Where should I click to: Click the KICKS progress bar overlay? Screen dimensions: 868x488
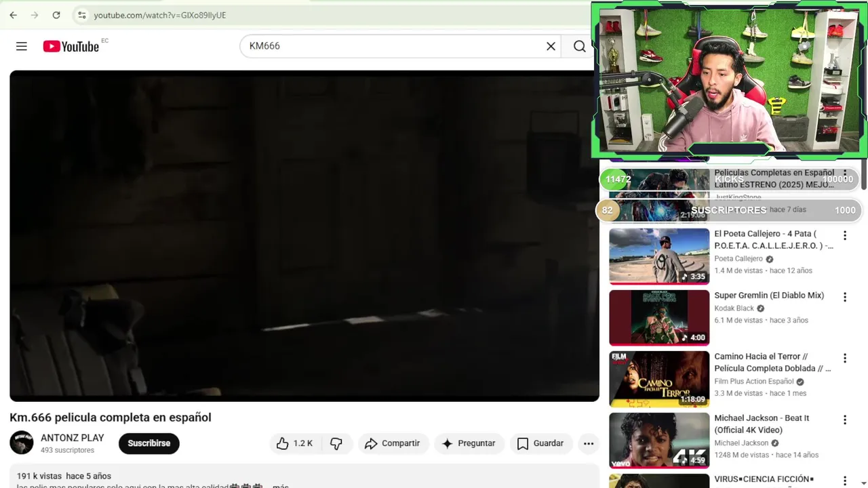click(729, 179)
